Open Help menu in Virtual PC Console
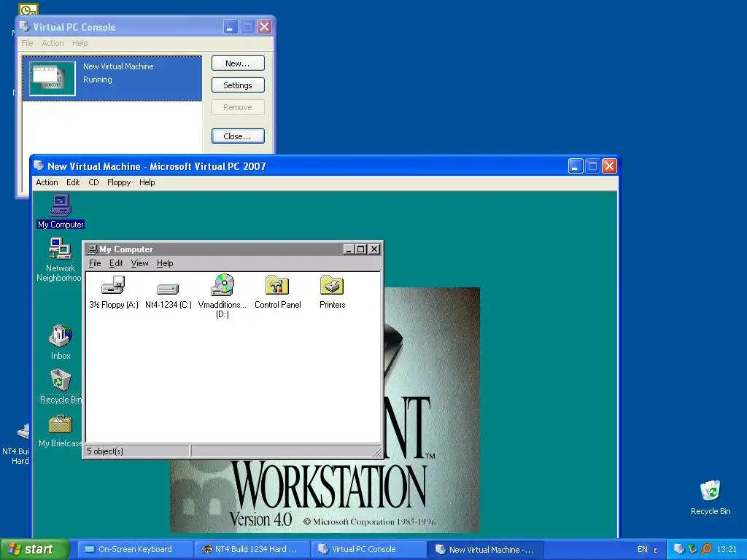 pos(80,43)
